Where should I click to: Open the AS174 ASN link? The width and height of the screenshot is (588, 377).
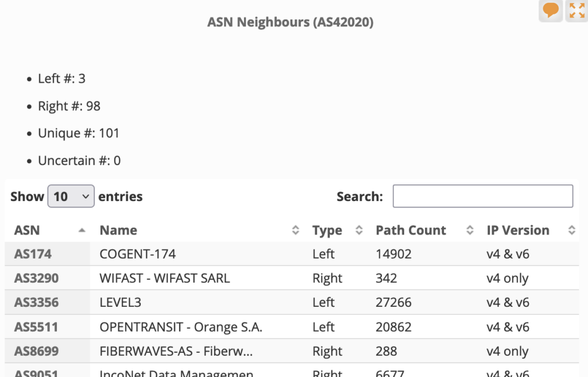(x=32, y=254)
